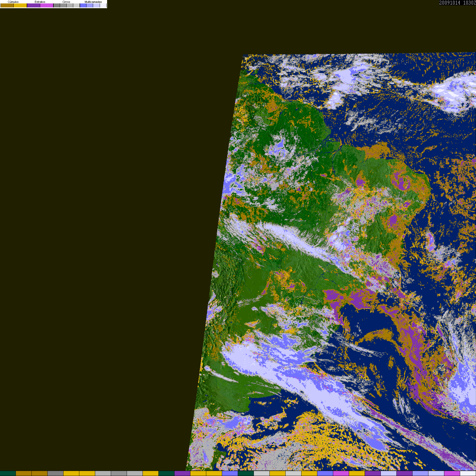Image resolution: width=476 pixels, height=476 pixels.
Task: Click the 20091014 1030Z timestamp
Action: click(457, 3)
